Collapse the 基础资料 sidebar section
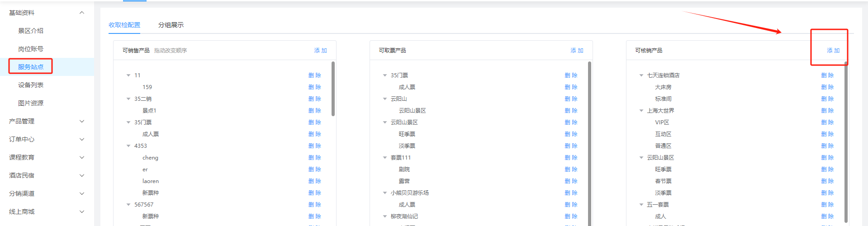This screenshot has width=868, height=226. pyautogui.click(x=81, y=13)
